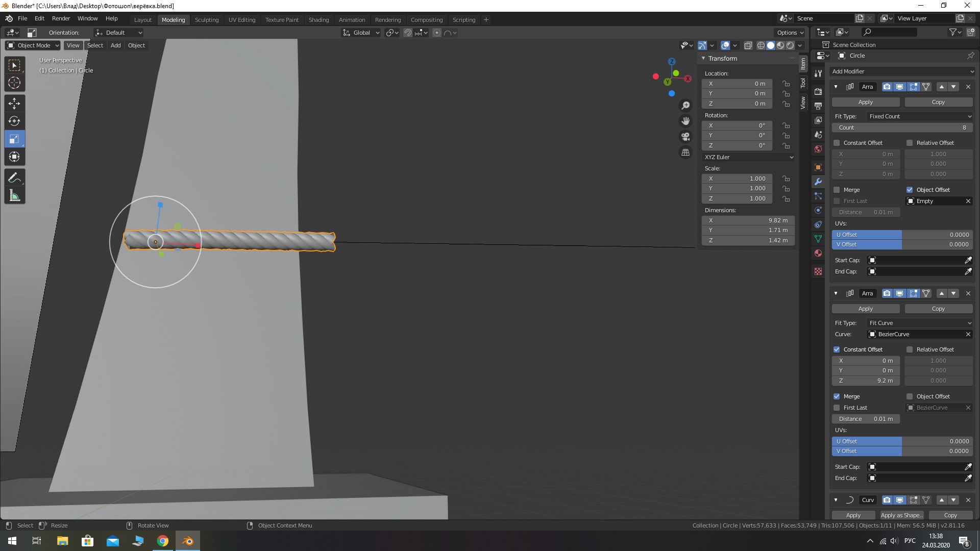Open the Particles properties tab
The height and width of the screenshot is (551, 980).
click(x=818, y=196)
